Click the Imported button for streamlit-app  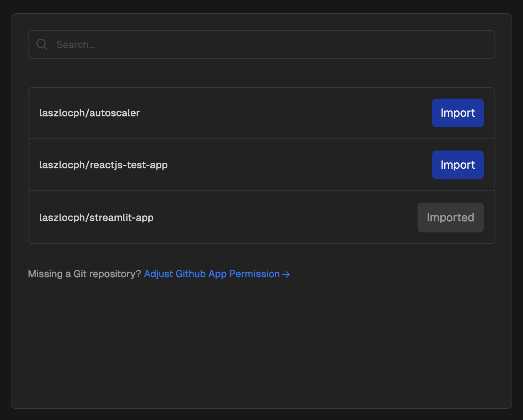tap(451, 217)
